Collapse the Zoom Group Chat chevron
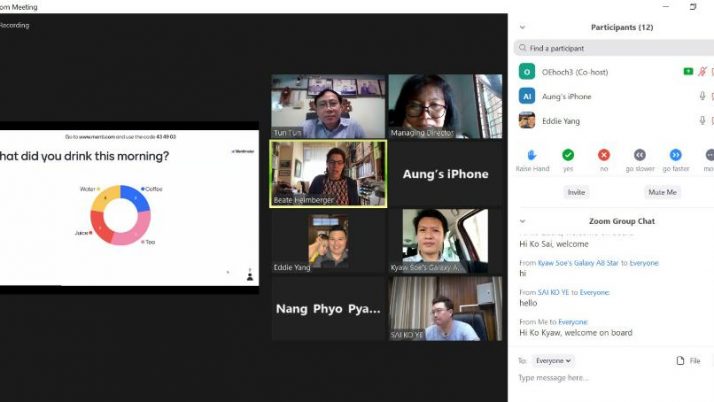The image size is (714, 402). click(x=522, y=221)
